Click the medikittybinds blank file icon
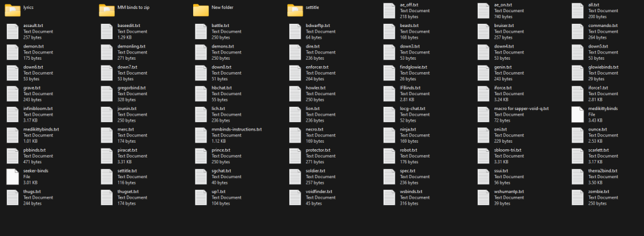644x236 pixels. 577,114
